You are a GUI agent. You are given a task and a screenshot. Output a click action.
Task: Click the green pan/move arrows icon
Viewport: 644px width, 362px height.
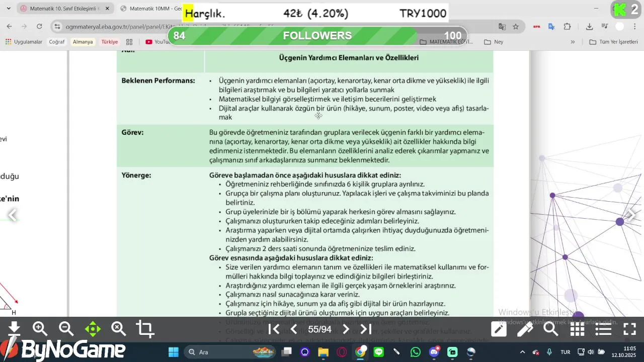(93, 329)
